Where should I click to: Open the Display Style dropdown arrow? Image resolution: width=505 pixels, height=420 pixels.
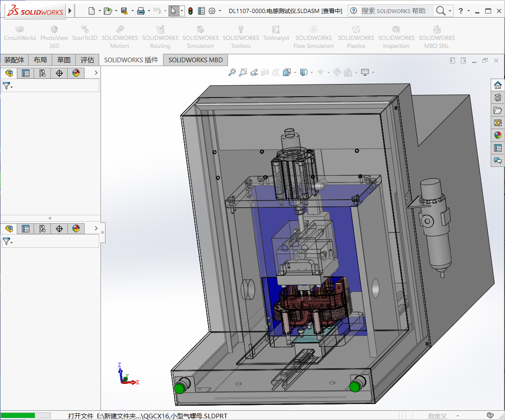pos(312,72)
